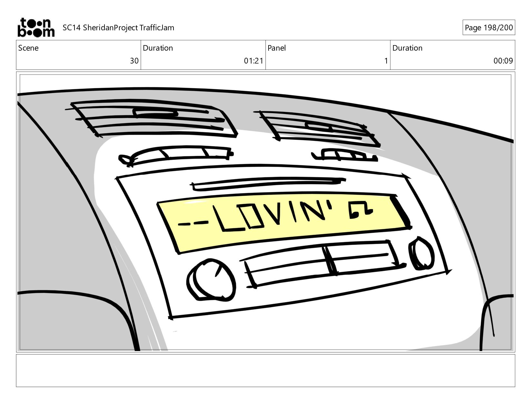Select the 'Panel' label

click(277, 48)
